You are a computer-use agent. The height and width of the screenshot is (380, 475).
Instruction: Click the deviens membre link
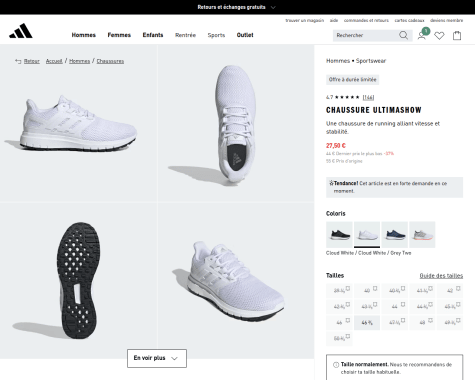click(x=446, y=20)
